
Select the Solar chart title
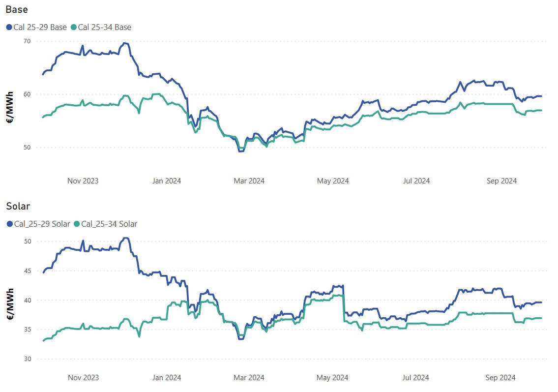[x=18, y=206]
